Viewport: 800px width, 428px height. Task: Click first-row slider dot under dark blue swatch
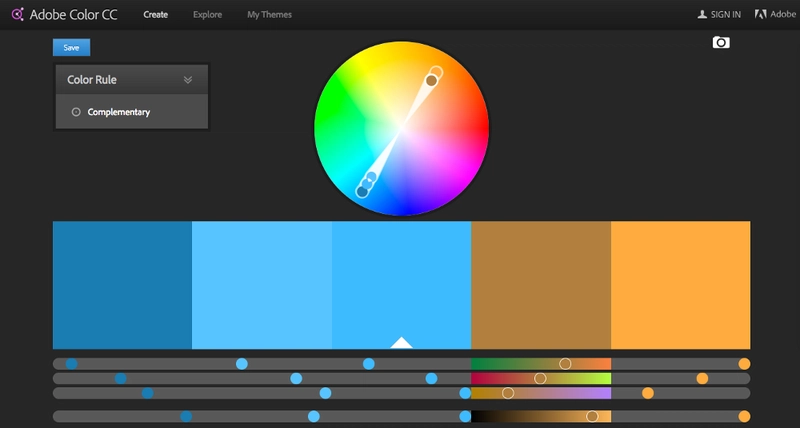click(71, 364)
